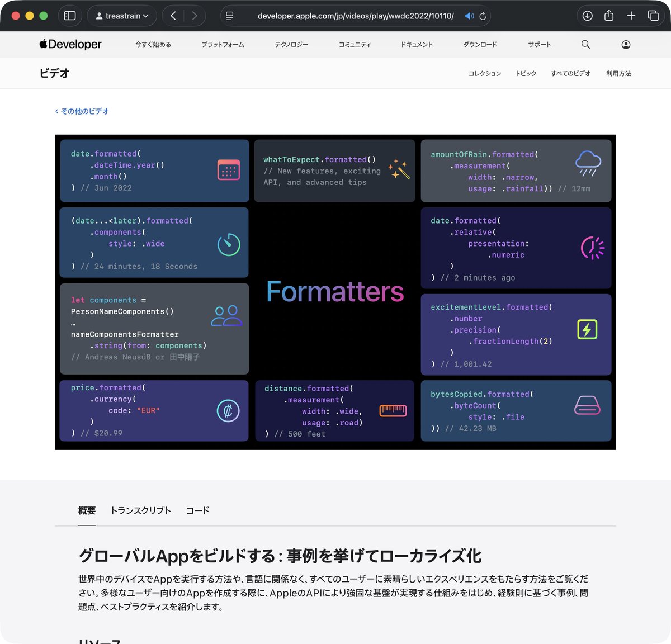671x644 pixels.
Task: Open the テクノロジー menu item
Action: [x=291, y=44]
